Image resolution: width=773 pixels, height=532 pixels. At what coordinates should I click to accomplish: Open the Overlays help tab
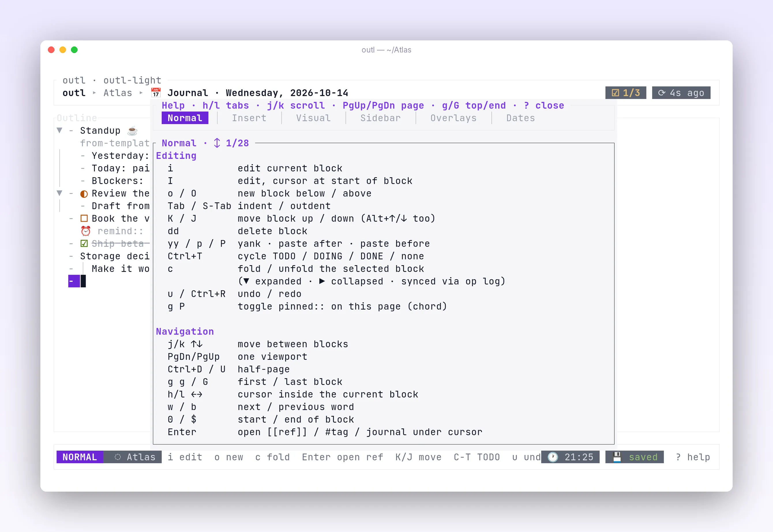[453, 118]
